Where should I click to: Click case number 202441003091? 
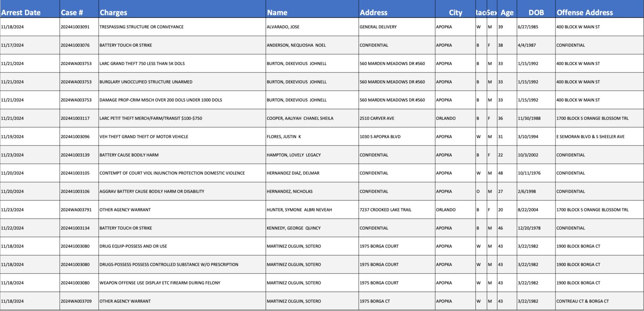(79, 27)
